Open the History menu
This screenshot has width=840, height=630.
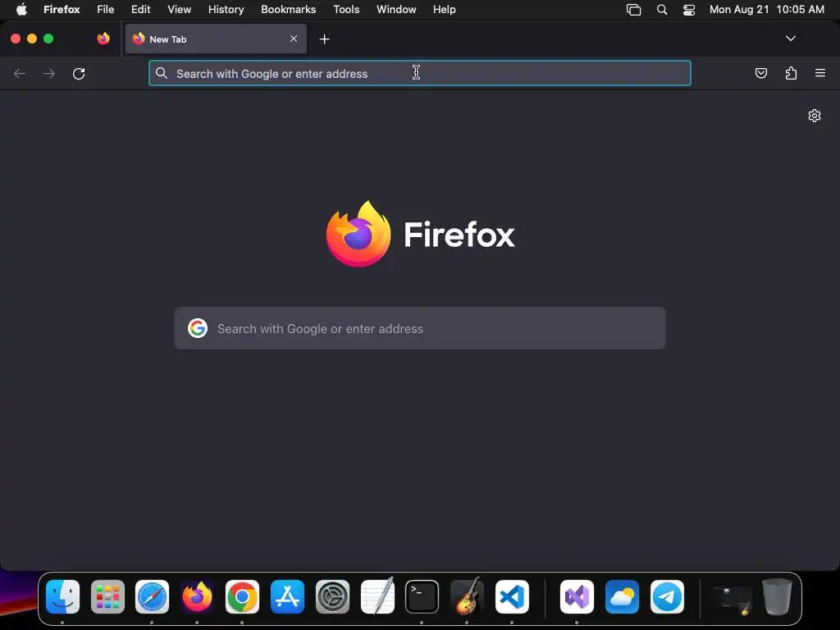(x=226, y=9)
